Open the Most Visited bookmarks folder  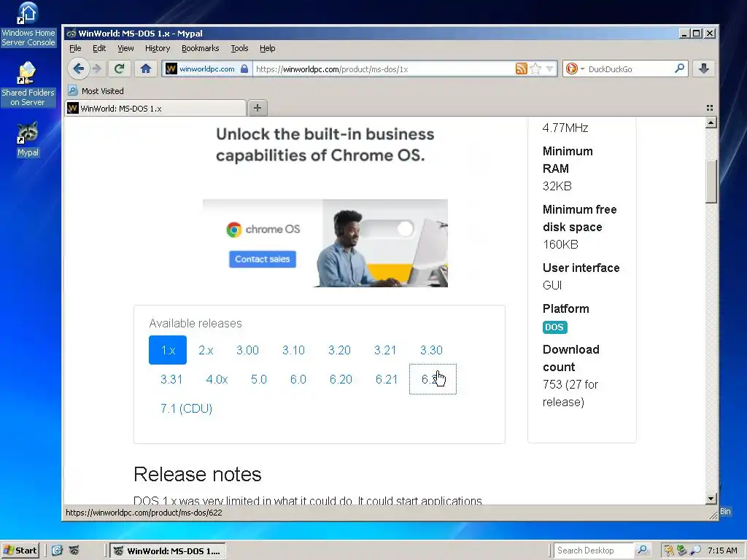[x=96, y=91]
